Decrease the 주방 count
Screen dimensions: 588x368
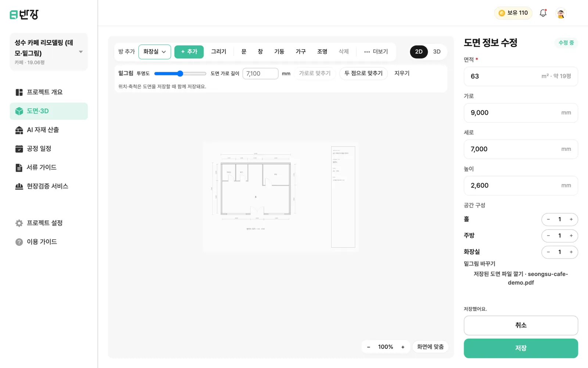tap(548, 236)
